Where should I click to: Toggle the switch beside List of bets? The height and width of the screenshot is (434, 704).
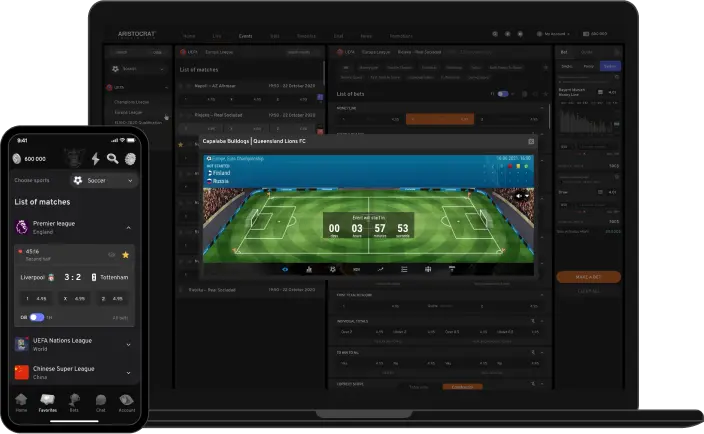[503, 94]
